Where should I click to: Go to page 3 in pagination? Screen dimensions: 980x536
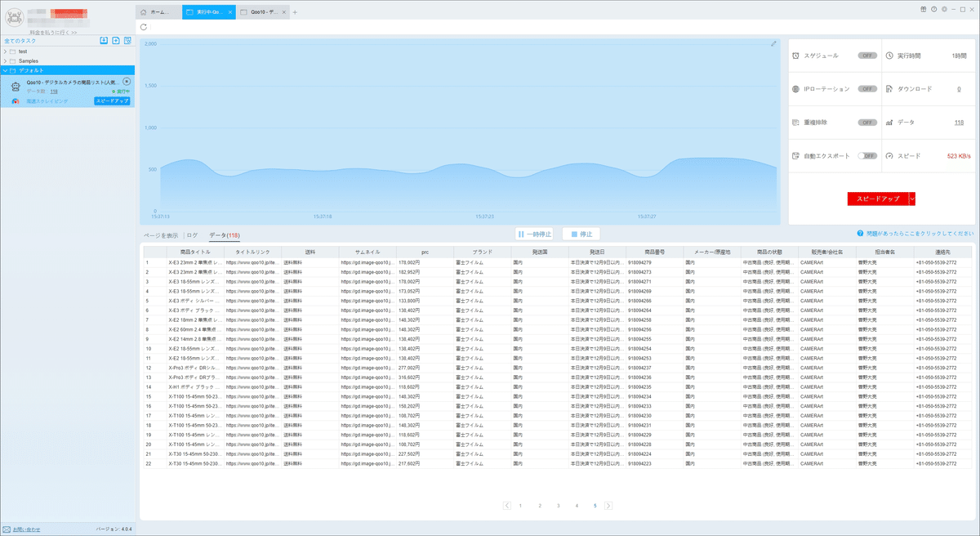click(x=558, y=506)
